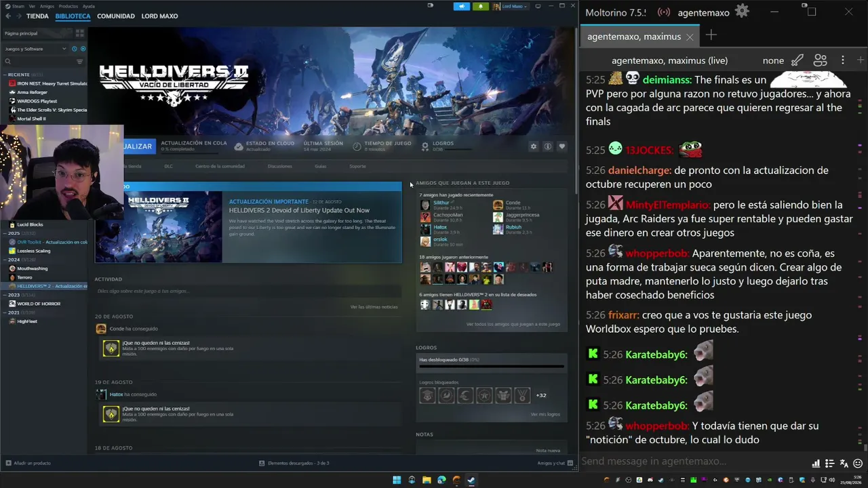Click 'Ver las últimas noticias' link

[374, 307]
